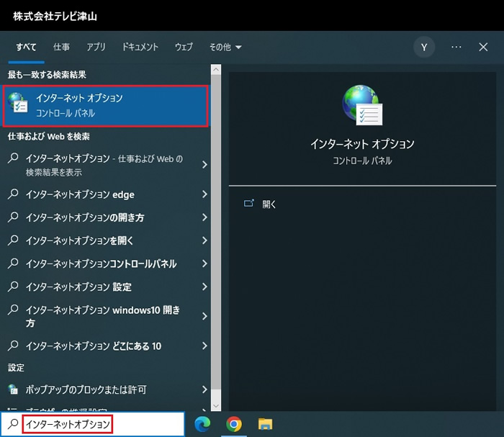
Task: Click the magnifier icon in taskbar search box
Action: (x=13, y=424)
